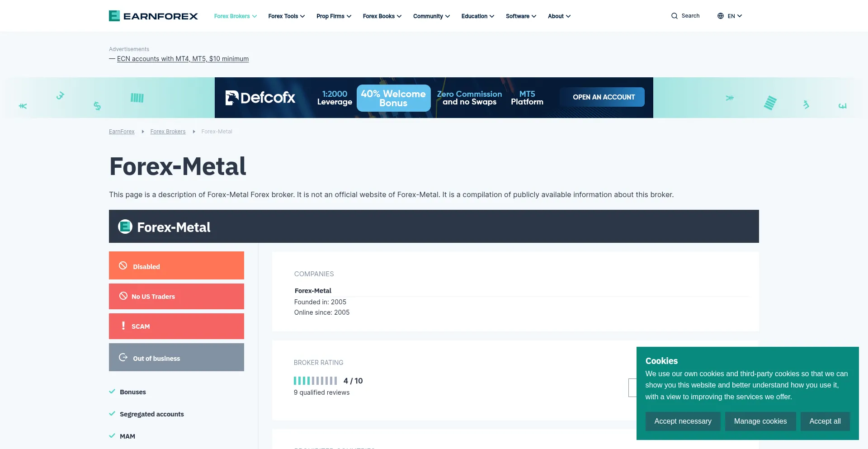Go to EarnForex breadcrumb link
The image size is (868, 449).
click(x=122, y=132)
